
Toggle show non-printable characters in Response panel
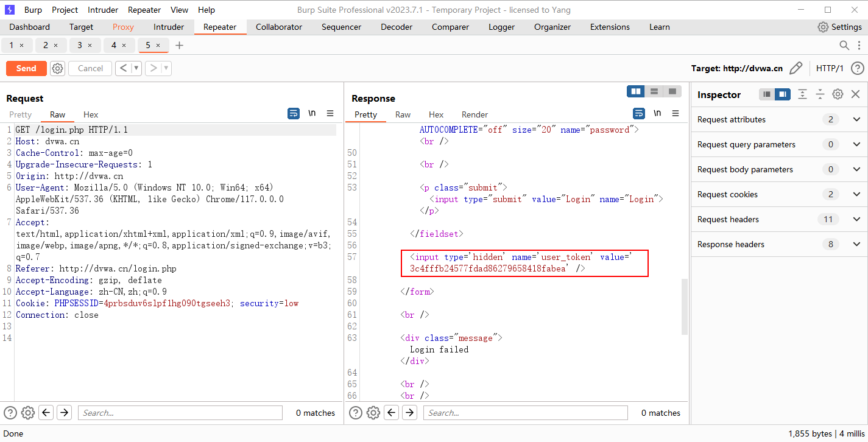click(657, 113)
